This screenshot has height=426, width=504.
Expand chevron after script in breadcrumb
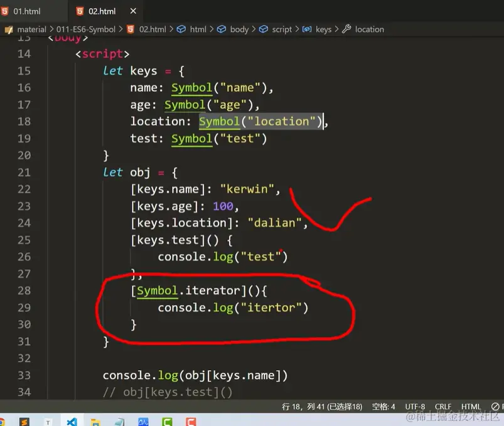pyautogui.click(x=297, y=29)
